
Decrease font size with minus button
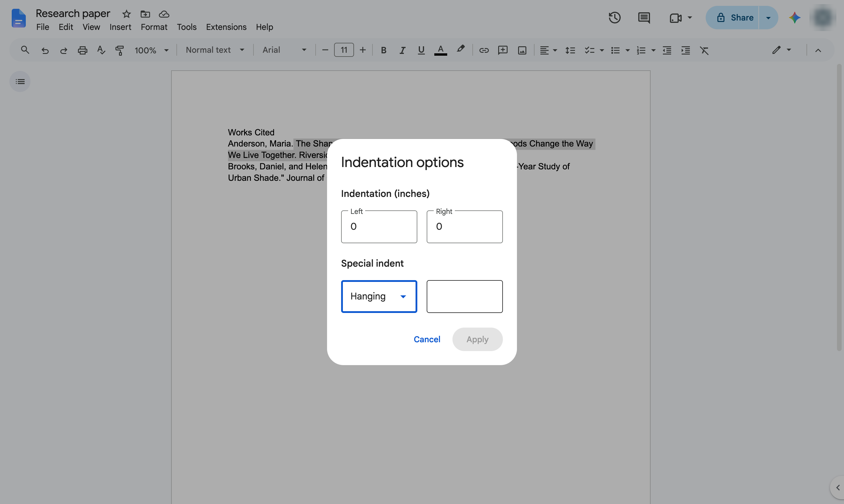point(325,50)
